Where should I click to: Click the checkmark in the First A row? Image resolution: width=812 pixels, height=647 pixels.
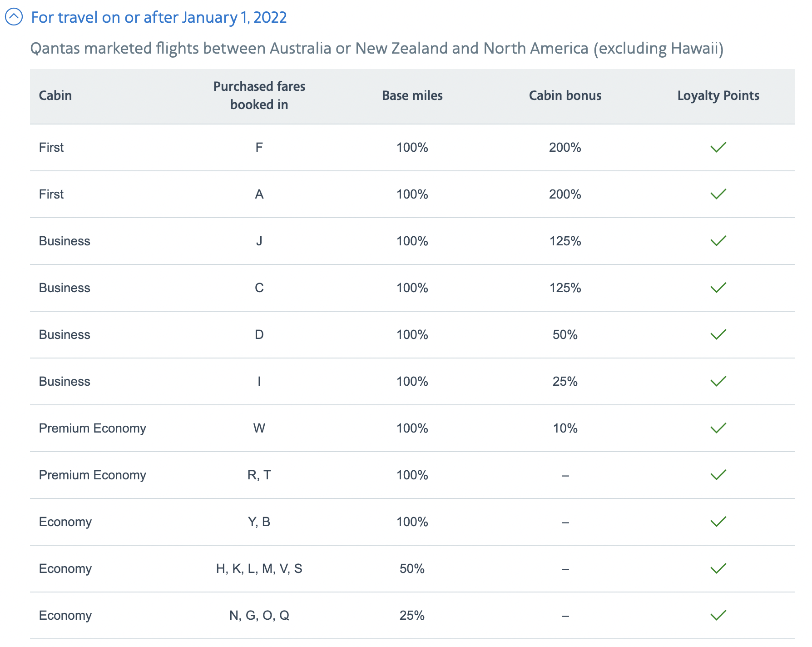(718, 194)
